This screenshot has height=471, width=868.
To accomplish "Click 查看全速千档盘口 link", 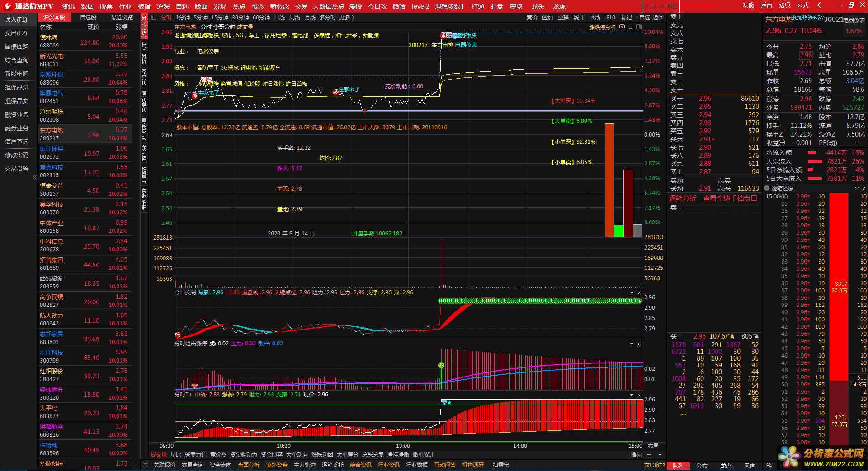I will click(x=730, y=198).
